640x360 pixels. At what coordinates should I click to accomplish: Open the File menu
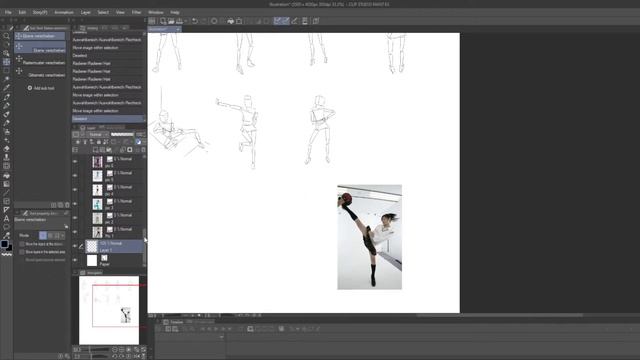(8, 12)
